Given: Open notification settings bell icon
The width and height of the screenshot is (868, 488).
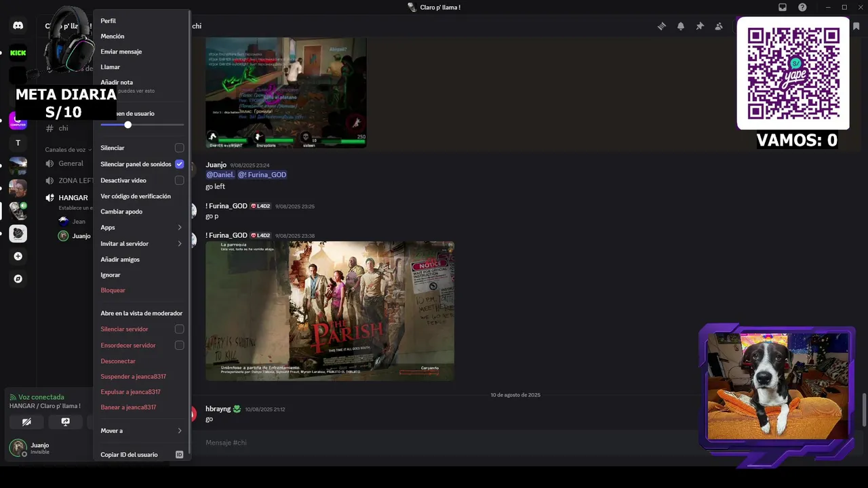Looking at the screenshot, I should [x=680, y=26].
